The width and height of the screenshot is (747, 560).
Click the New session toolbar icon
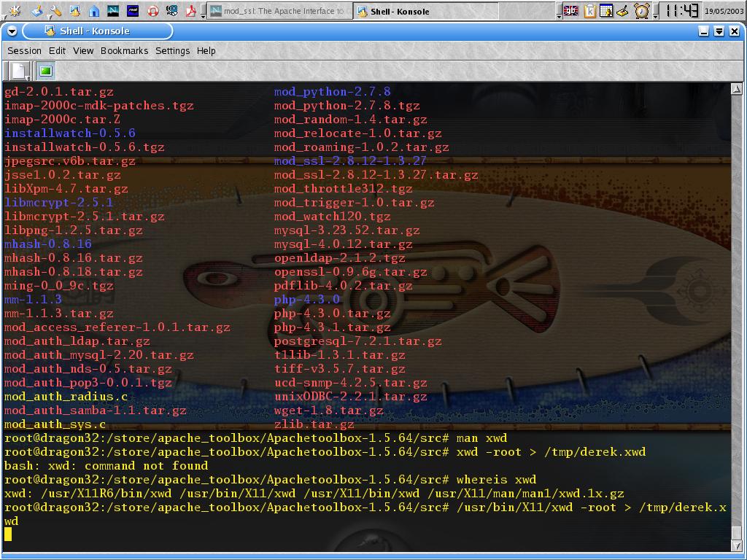(x=18, y=71)
